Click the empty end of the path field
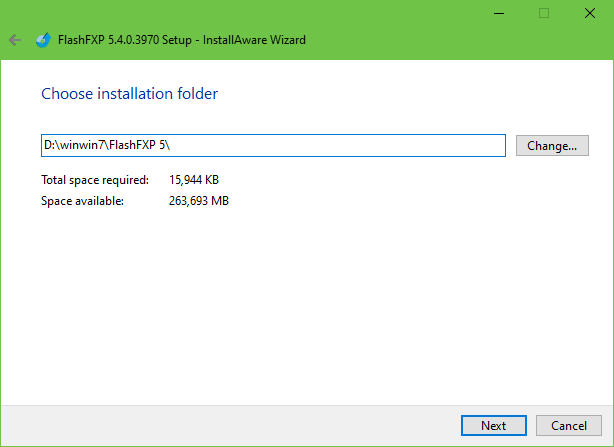The height and width of the screenshot is (447, 614). point(400,146)
